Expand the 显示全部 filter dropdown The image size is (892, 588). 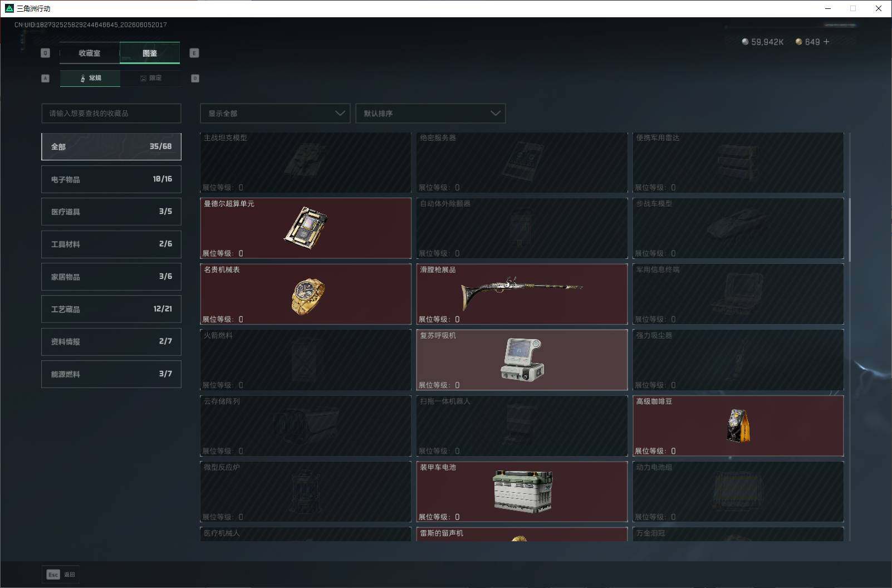point(275,113)
